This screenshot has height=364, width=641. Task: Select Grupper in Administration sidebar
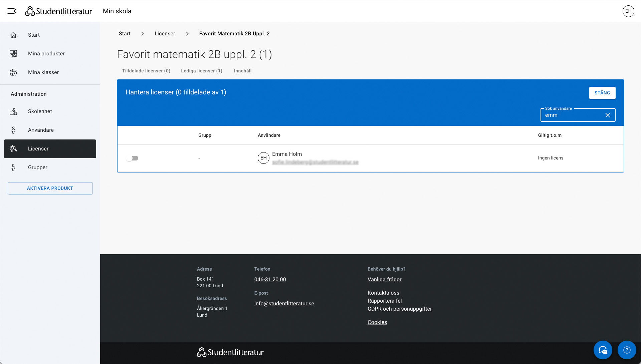click(x=37, y=167)
